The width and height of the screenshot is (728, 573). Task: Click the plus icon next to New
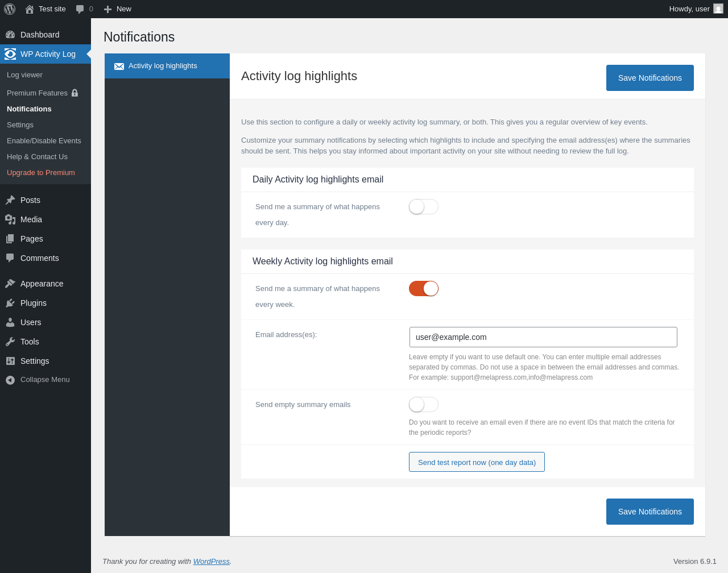click(107, 9)
